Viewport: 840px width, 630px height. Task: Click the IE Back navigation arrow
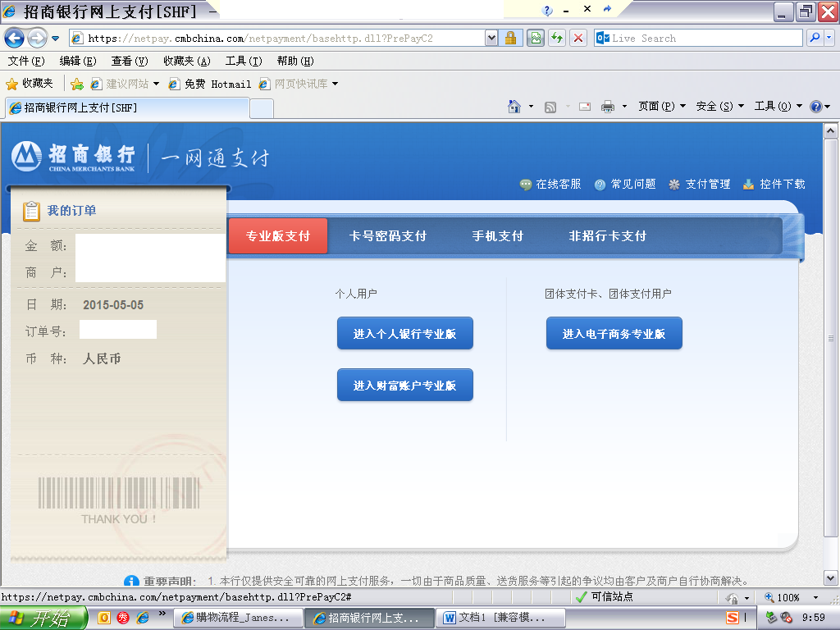click(15, 38)
